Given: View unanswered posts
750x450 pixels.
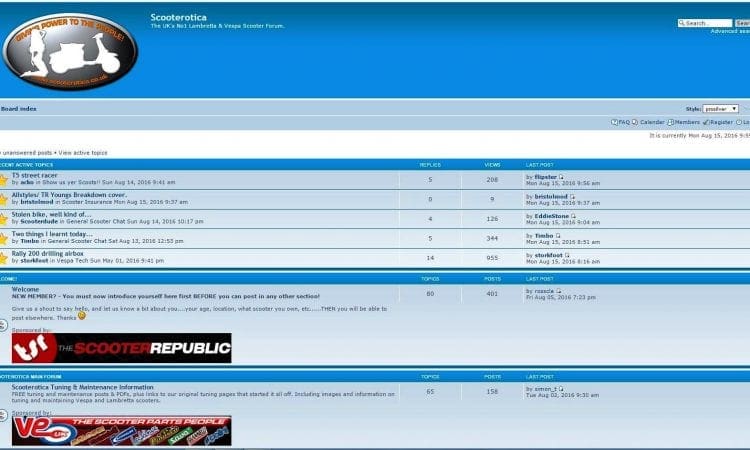Looking at the screenshot, I should (x=26, y=153).
